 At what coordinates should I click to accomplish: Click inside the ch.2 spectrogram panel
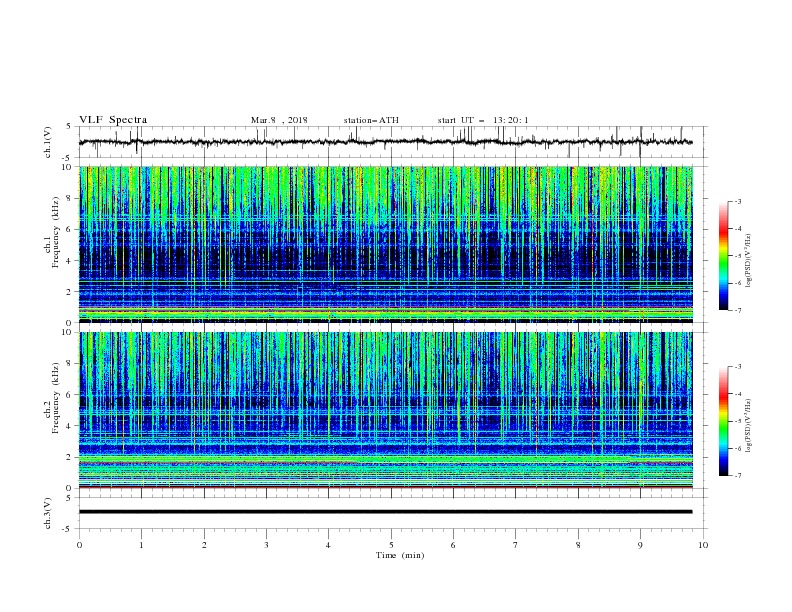(386, 410)
